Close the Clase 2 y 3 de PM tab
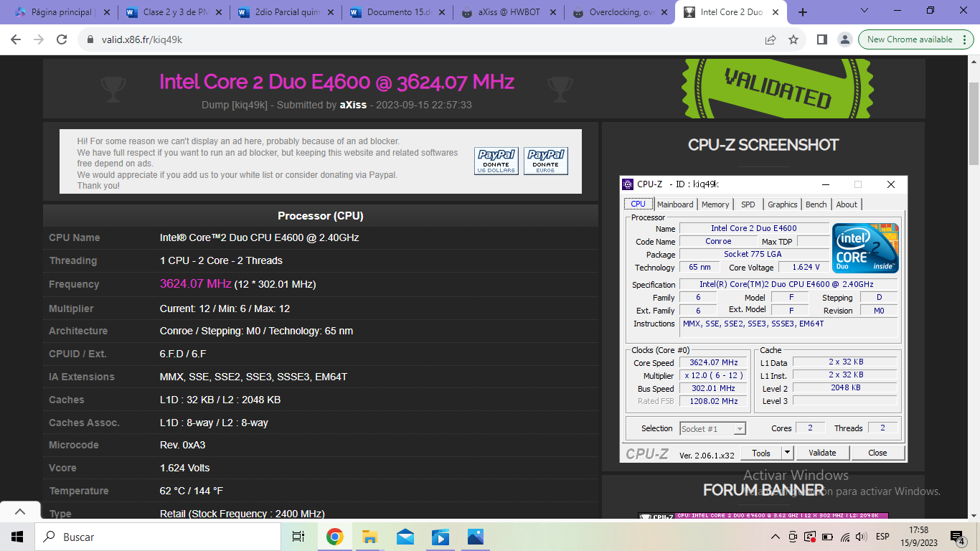980x551 pixels. 218,12
